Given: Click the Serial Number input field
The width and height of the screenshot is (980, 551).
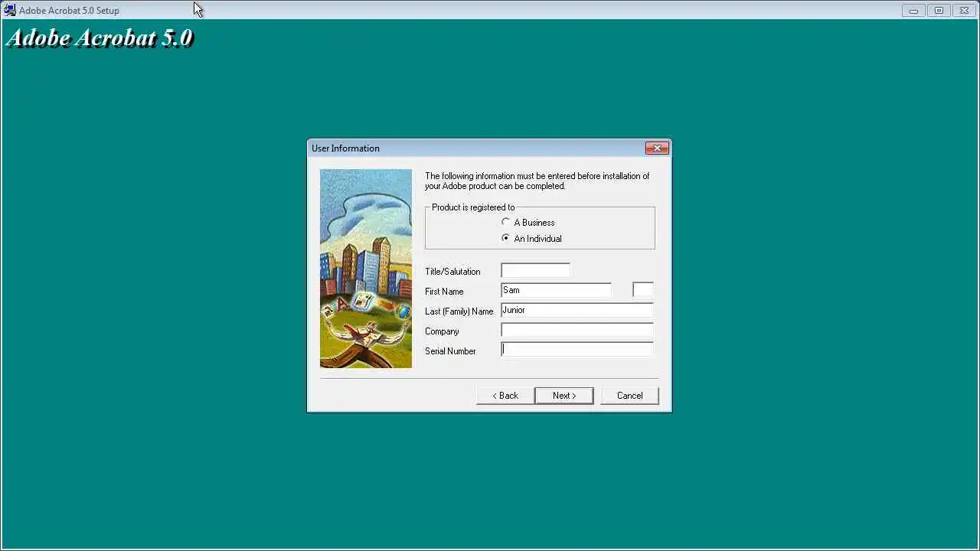Looking at the screenshot, I should point(577,350).
